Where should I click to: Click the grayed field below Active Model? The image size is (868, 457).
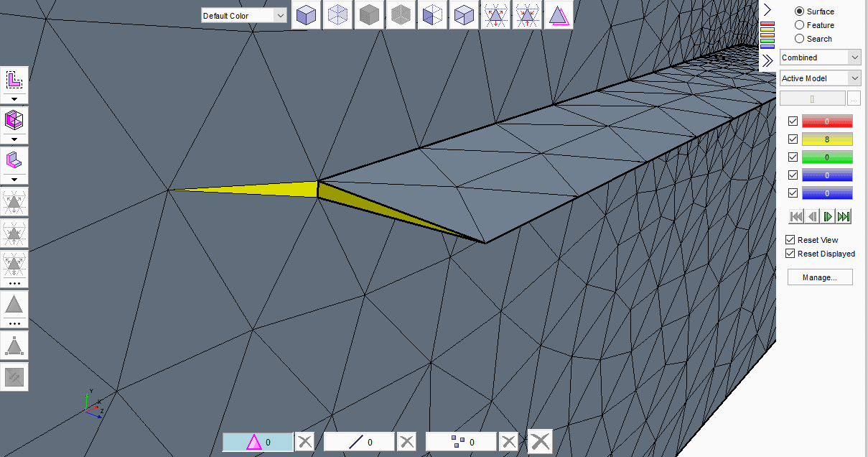click(x=813, y=99)
